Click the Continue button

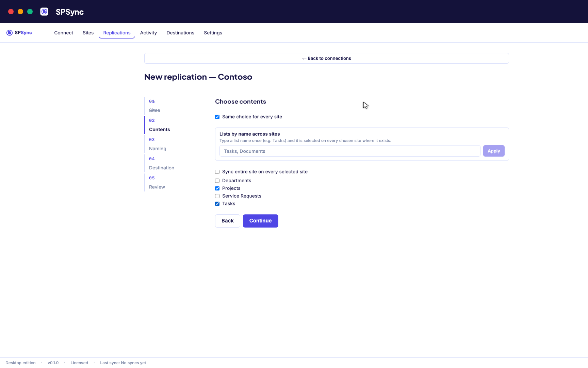click(x=261, y=221)
